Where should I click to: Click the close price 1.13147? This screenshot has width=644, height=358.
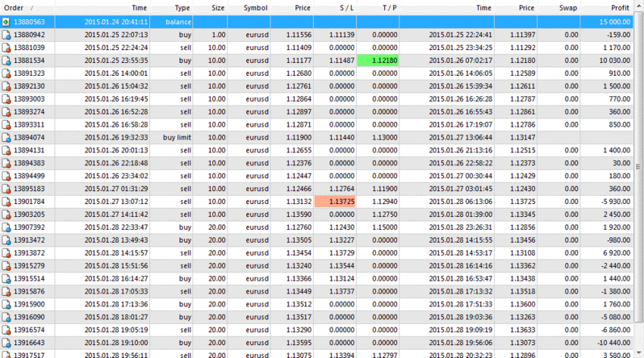click(x=522, y=138)
